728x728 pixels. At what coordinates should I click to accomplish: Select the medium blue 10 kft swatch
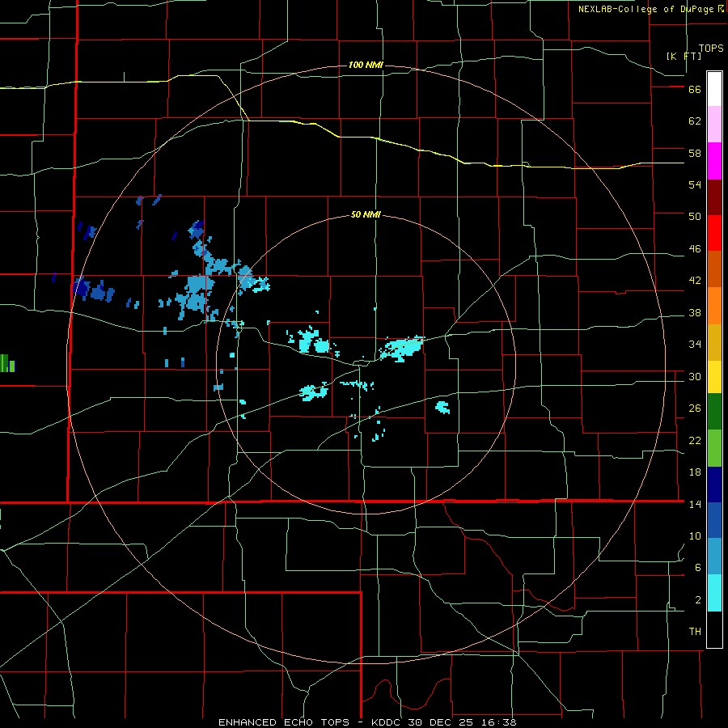714,520
